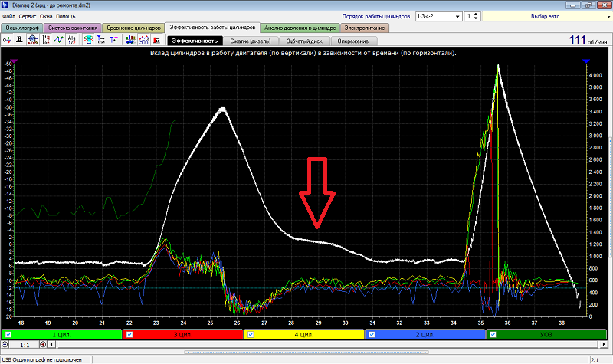Click the green 1 цил. legend bar
Screen dimensions: 613x364
(62, 335)
